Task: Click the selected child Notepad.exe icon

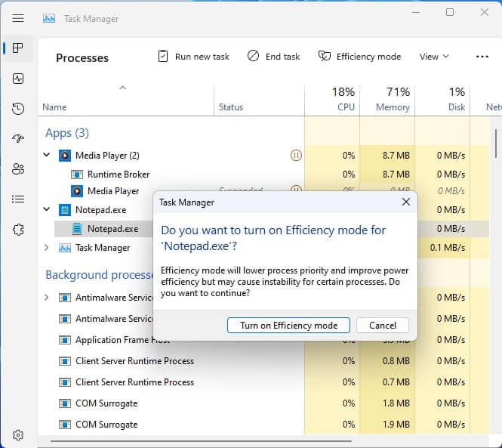Action: [77, 229]
